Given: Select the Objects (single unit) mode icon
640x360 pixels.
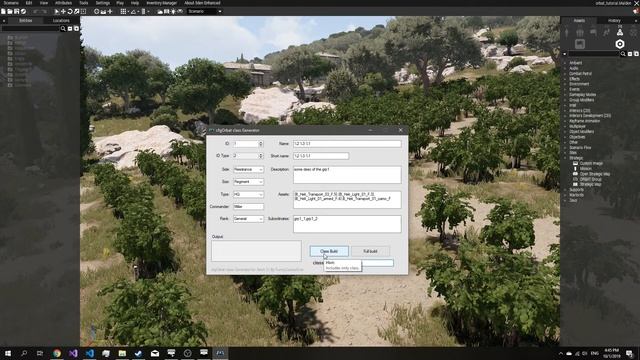Looking at the screenshot, I should [x=566, y=32].
